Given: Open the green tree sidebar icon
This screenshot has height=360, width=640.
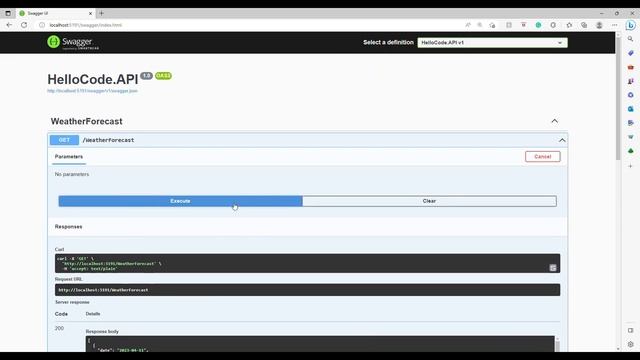Looking at the screenshot, I should 631,151.
